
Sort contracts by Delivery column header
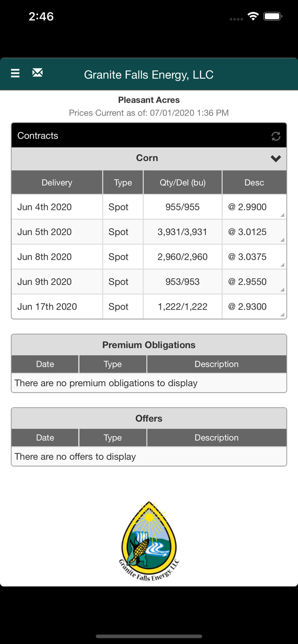[57, 182]
